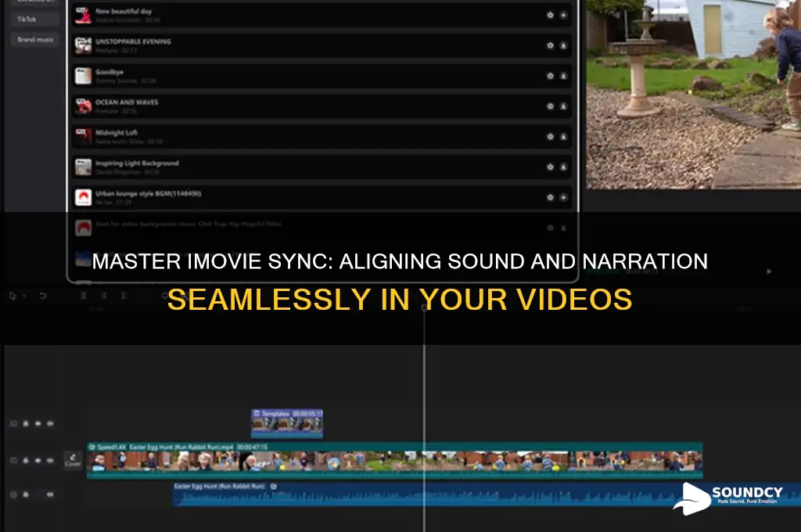Viewport: 801px width, 532px height.
Task: Preview the Goodbye song thumbnail
Action: coord(83,76)
